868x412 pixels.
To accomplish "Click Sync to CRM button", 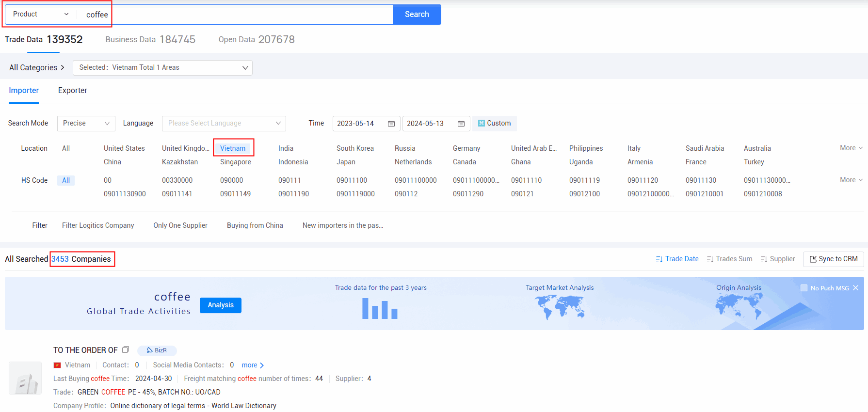I will (x=834, y=259).
